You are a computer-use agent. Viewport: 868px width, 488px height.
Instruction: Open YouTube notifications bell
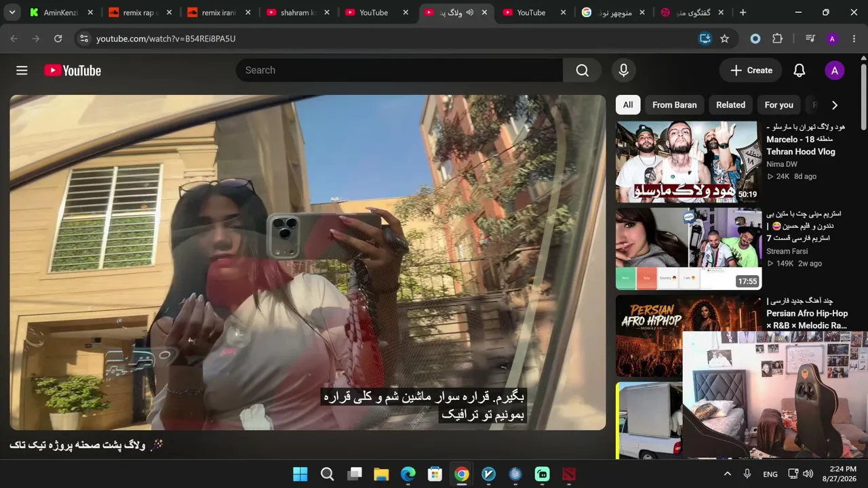coord(800,70)
